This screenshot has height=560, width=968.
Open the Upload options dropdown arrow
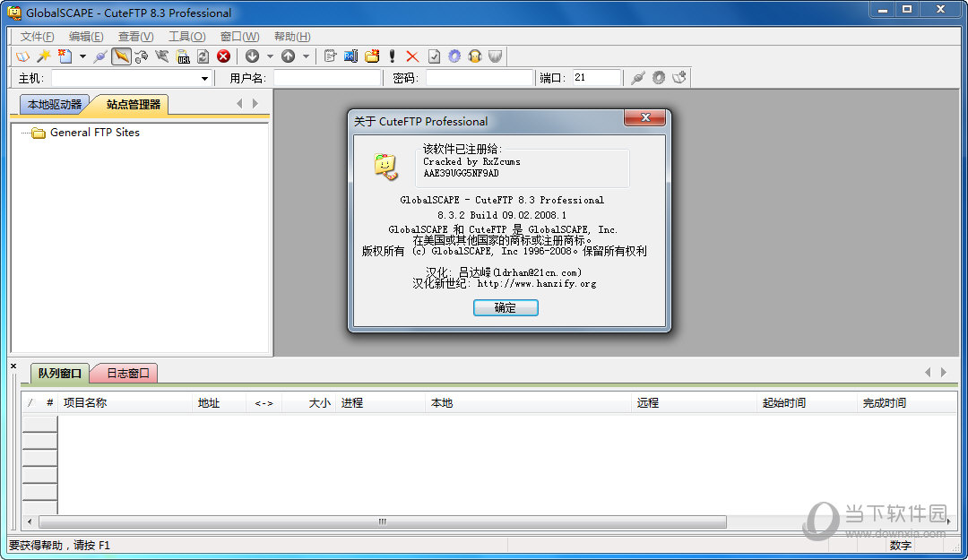306,56
